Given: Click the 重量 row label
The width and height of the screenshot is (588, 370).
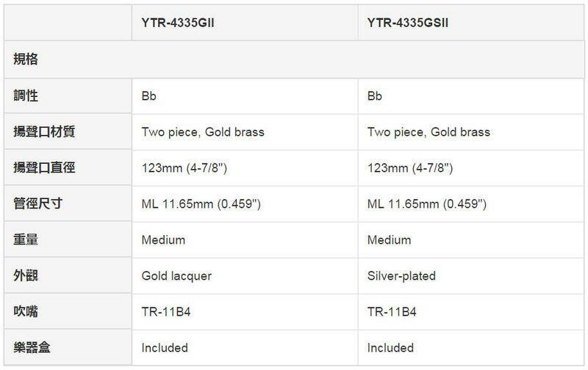Looking at the screenshot, I should 26,240.
